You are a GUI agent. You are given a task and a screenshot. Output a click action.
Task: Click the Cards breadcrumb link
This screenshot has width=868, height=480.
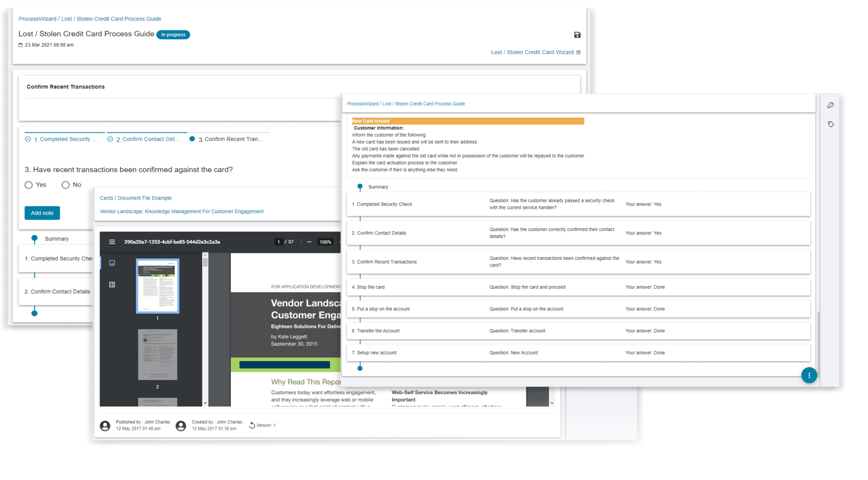click(106, 198)
